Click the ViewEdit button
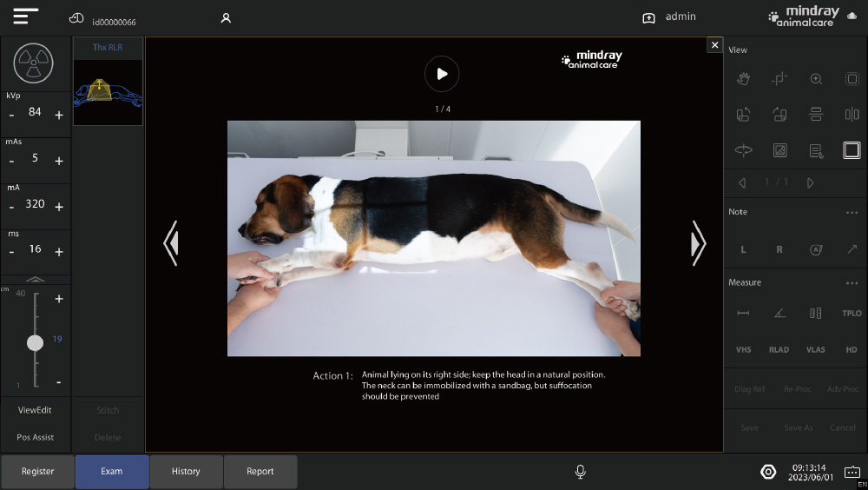The height and width of the screenshot is (490, 868). pyautogui.click(x=35, y=410)
